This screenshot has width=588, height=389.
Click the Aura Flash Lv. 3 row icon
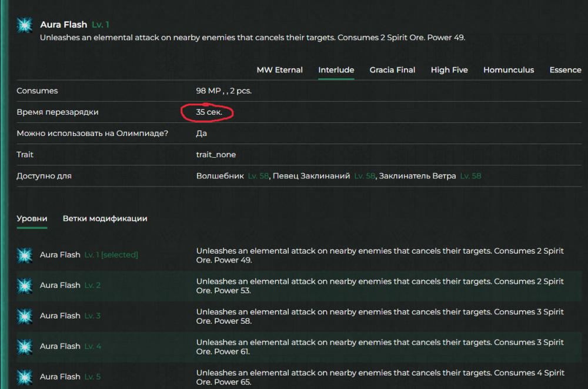click(x=24, y=316)
